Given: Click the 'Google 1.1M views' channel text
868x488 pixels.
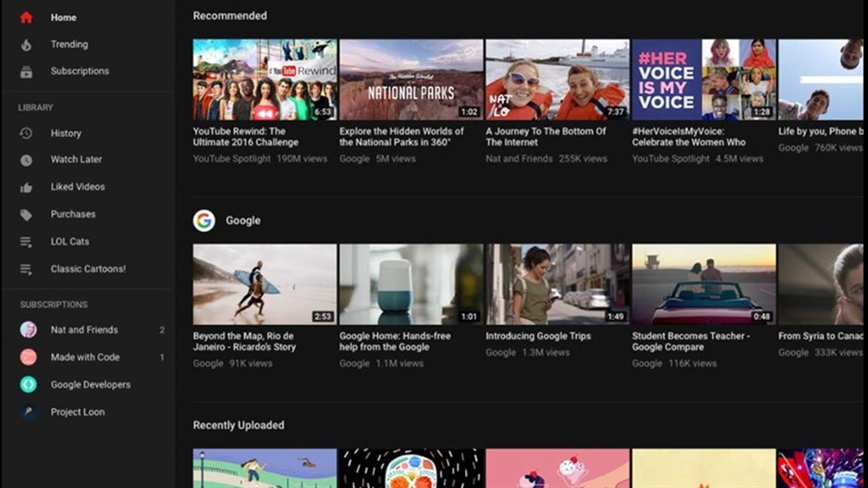Looking at the screenshot, I should pyautogui.click(x=381, y=363).
